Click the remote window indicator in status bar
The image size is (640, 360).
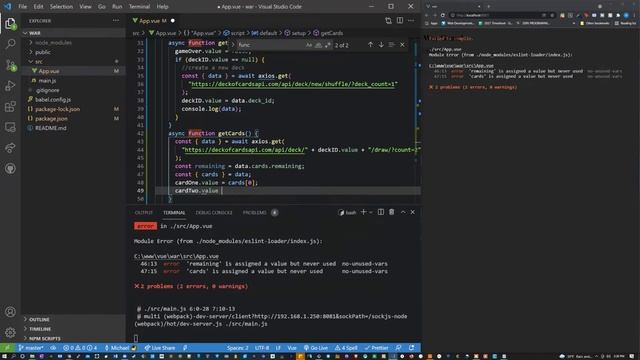tap(7, 348)
